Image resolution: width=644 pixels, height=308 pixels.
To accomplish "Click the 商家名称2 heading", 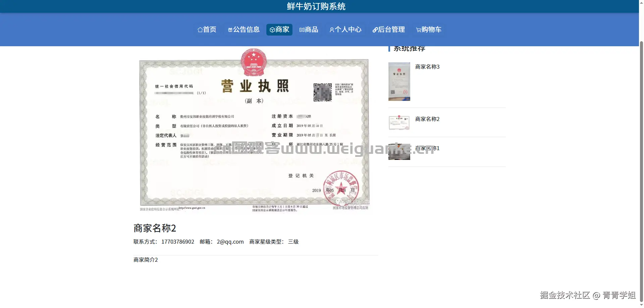I will point(155,228).
